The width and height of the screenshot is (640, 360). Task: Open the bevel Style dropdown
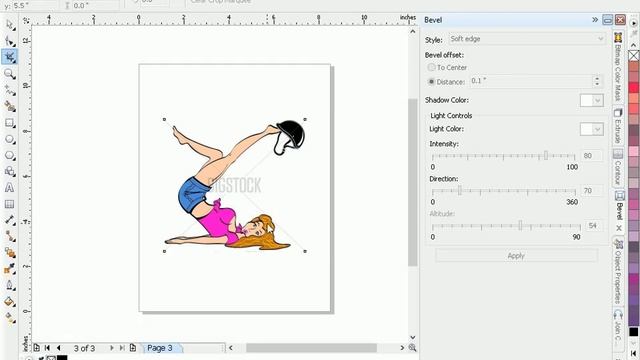click(x=527, y=39)
